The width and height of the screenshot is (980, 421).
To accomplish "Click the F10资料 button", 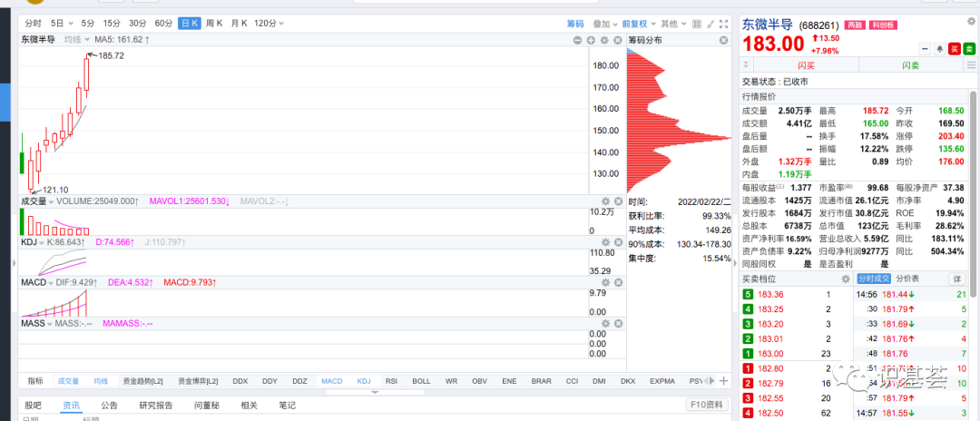I will tap(707, 406).
